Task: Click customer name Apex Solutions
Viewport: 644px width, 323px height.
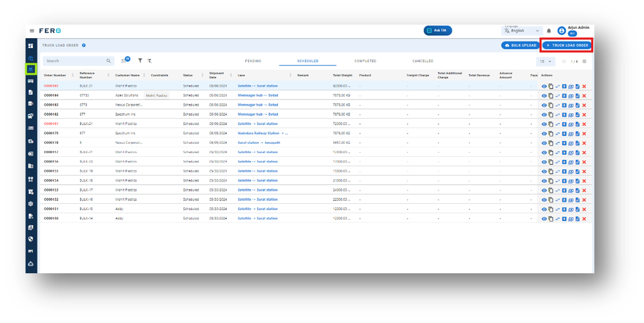Action: click(x=127, y=95)
